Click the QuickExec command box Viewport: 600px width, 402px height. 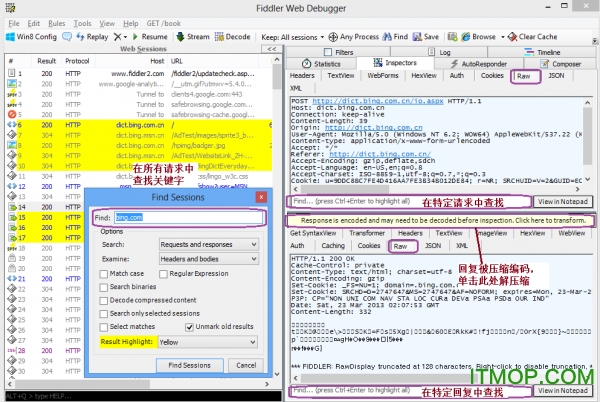[143, 396]
